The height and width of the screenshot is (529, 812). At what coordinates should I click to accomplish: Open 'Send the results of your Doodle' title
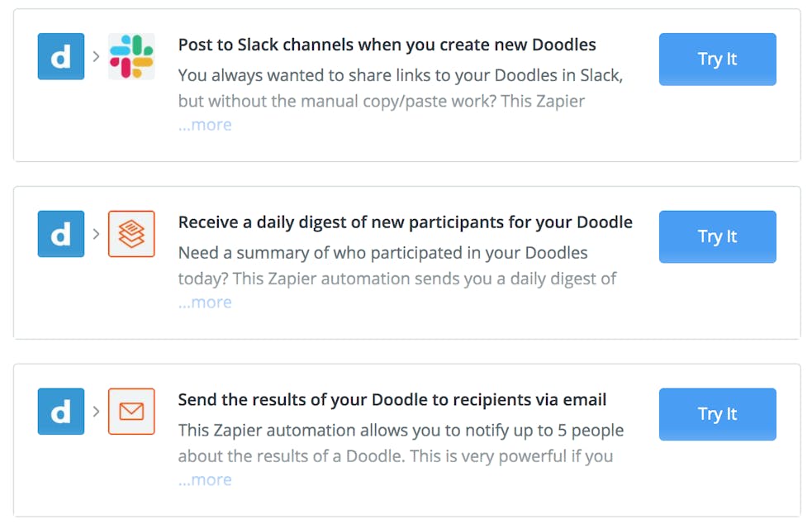tap(392, 400)
